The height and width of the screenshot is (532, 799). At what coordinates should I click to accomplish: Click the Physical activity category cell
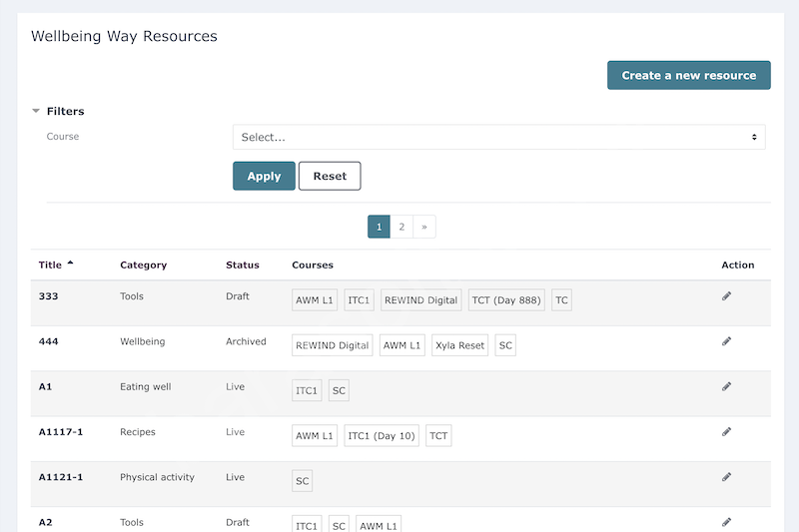[157, 477]
